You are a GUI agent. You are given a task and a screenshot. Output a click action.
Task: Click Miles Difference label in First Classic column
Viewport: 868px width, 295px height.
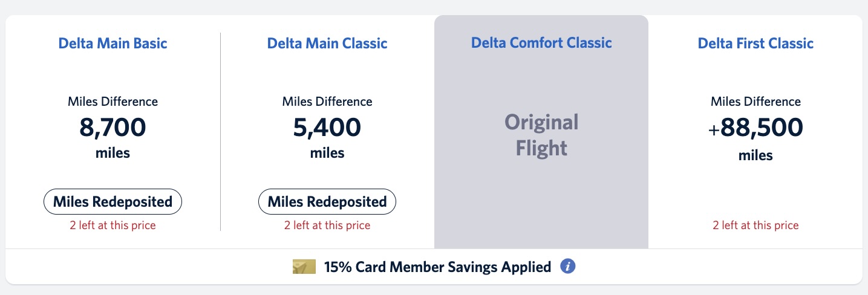pyautogui.click(x=755, y=102)
